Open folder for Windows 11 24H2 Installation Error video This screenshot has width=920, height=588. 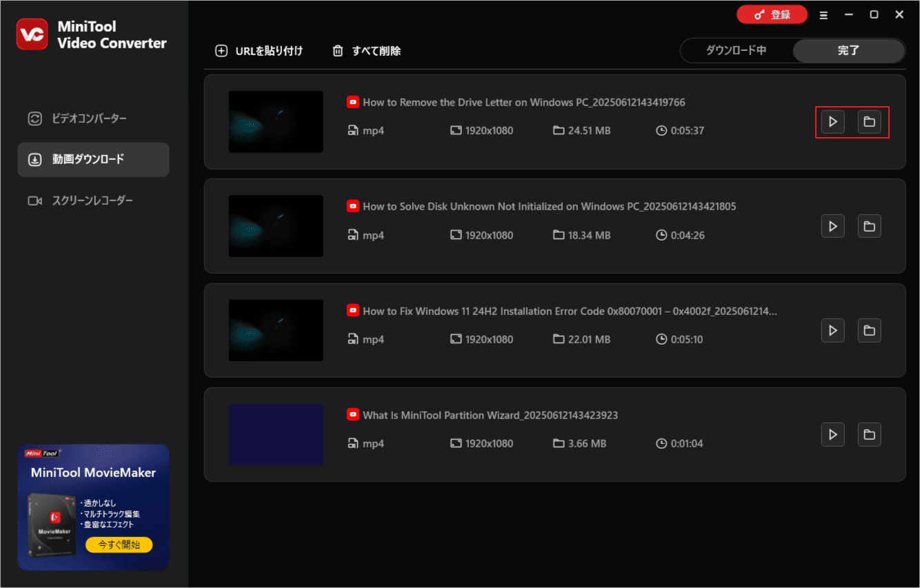pyautogui.click(x=870, y=330)
